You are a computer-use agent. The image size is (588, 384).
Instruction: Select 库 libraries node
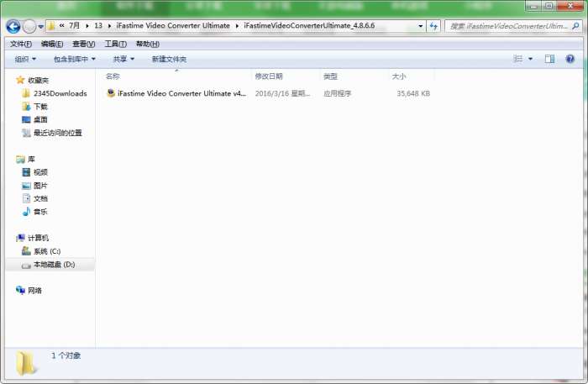[25, 160]
